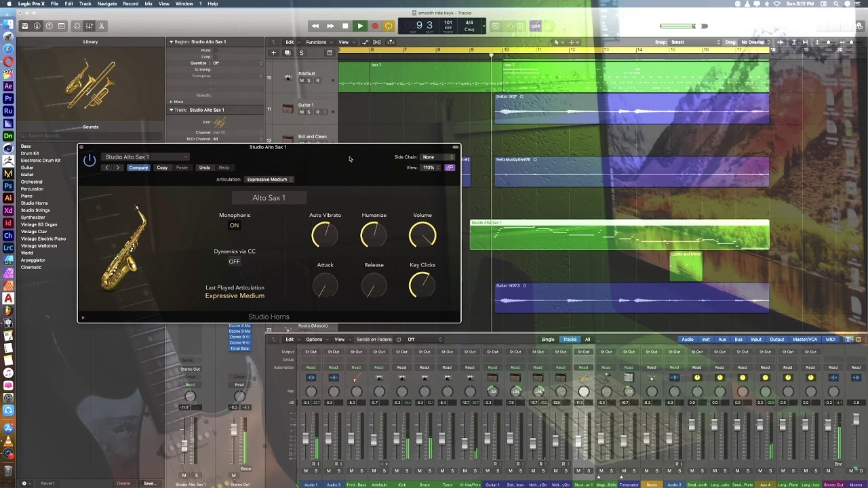
Task: Select Studio Horns in library list
Action: coord(34,203)
